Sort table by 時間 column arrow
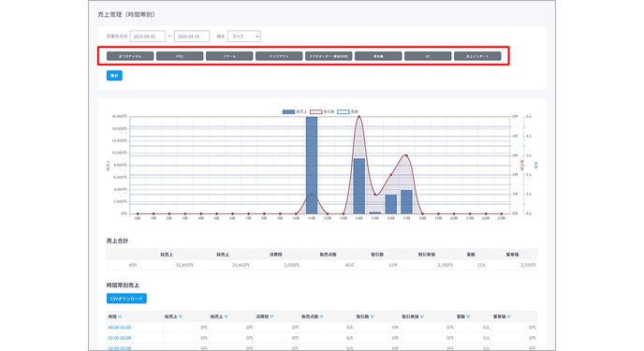The height and width of the screenshot is (351, 644). pos(120,317)
